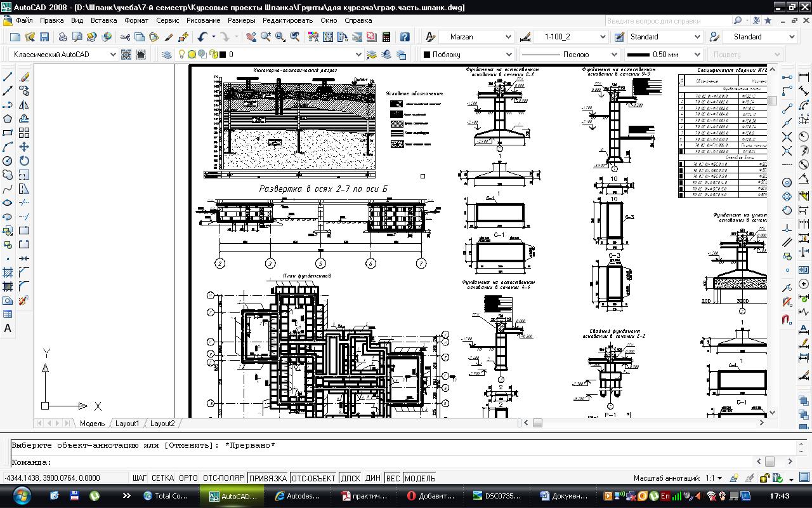Open Total Commander from taskbar

167,496
